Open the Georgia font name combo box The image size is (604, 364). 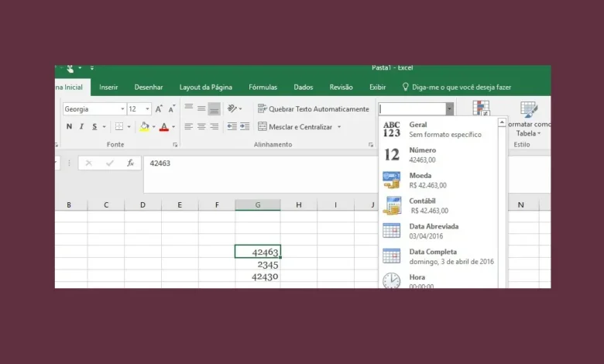pyautogui.click(x=94, y=109)
